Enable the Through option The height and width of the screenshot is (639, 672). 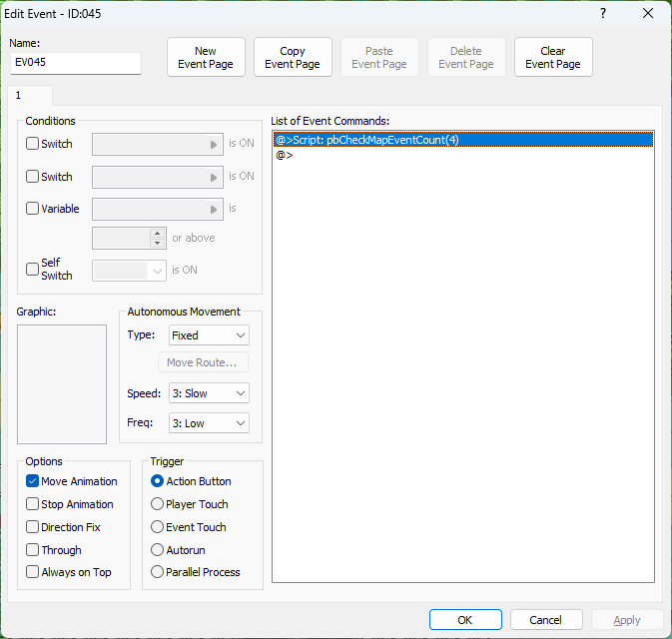[x=33, y=550]
